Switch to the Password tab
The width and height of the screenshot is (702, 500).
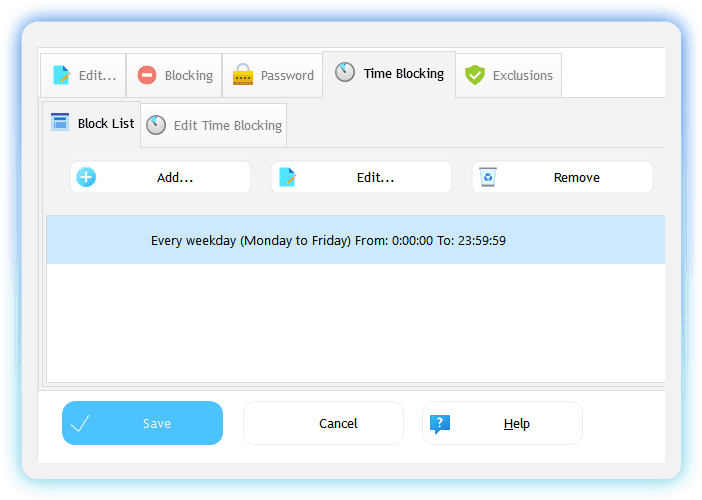[272, 75]
